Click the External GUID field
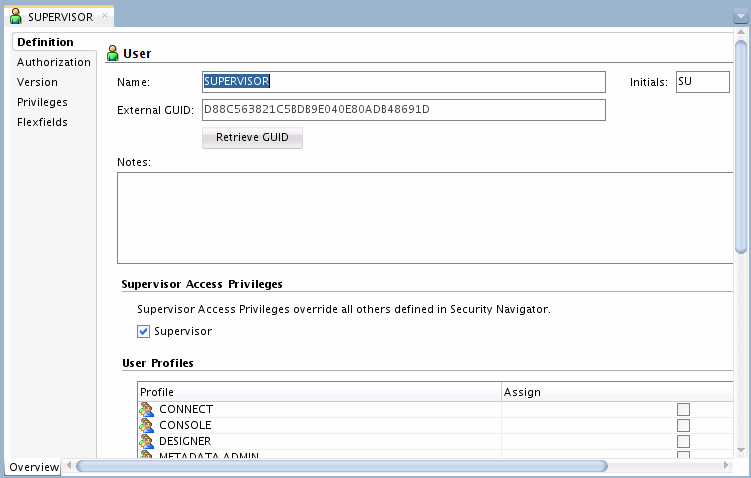The width and height of the screenshot is (751, 478). click(404, 110)
